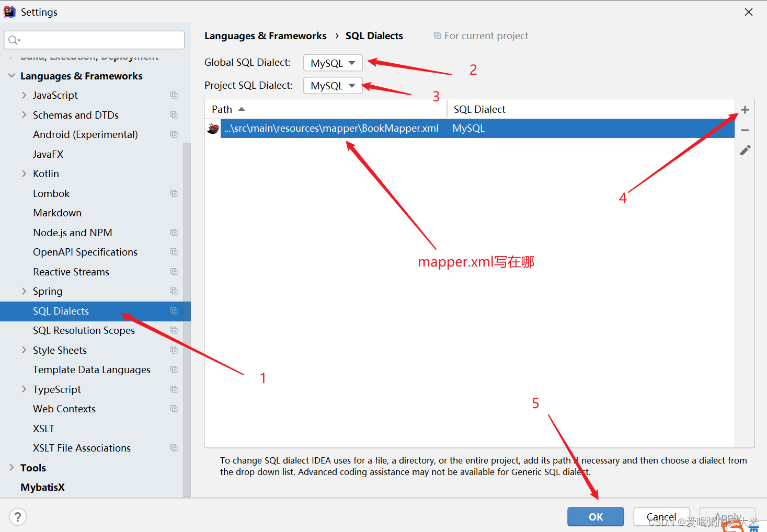
Task: Click the Remove path minus icon
Action: click(x=745, y=130)
